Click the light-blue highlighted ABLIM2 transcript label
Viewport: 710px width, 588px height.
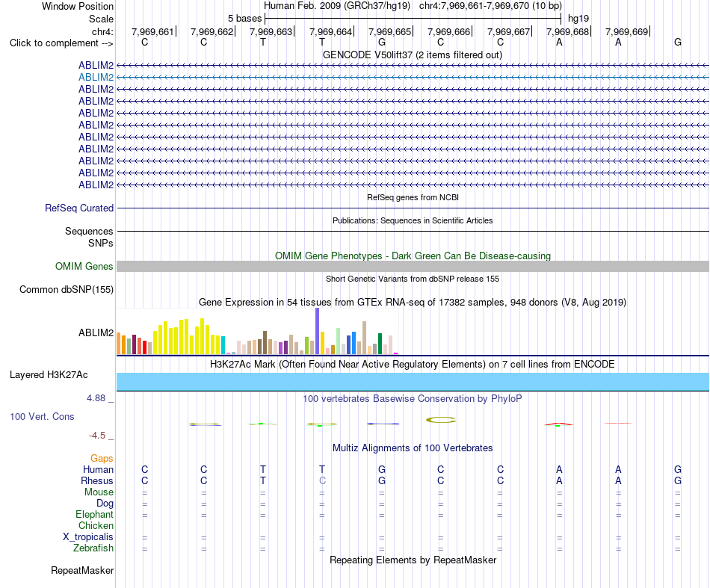pyautogui.click(x=96, y=78)
